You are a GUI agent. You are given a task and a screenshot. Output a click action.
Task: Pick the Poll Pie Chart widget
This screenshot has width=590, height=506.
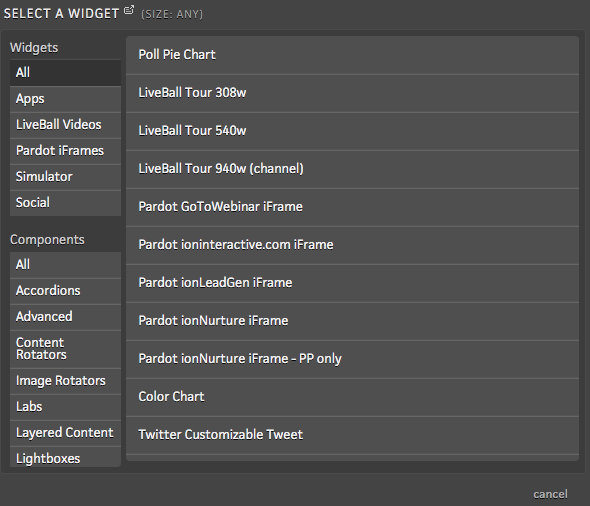tap(352, 55)
